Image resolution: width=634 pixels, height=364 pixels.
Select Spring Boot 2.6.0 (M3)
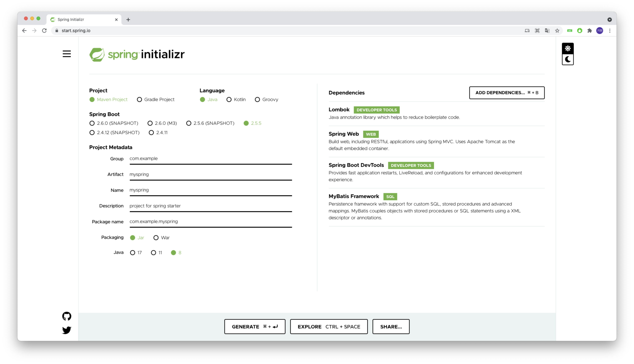pyautogui.click(x=162, y=123)
